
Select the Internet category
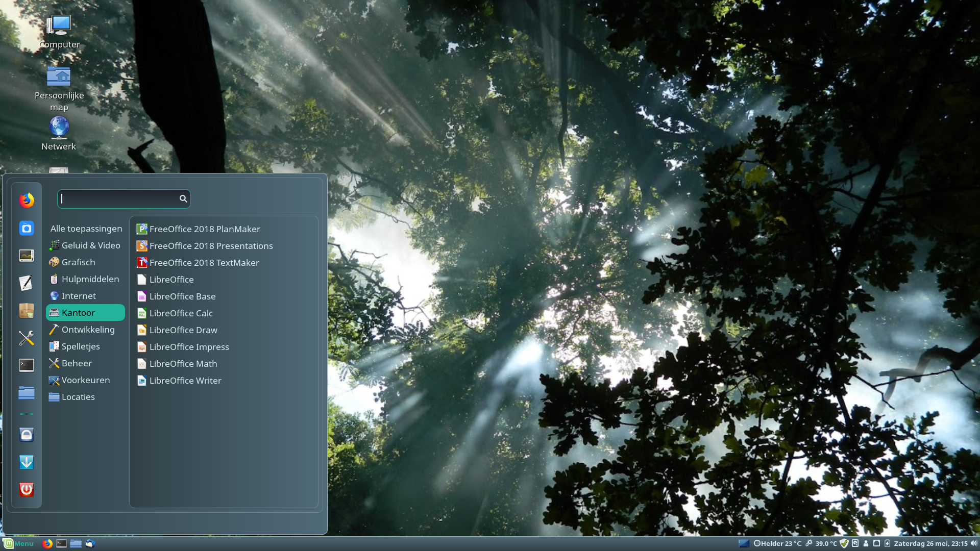(86, 296)
